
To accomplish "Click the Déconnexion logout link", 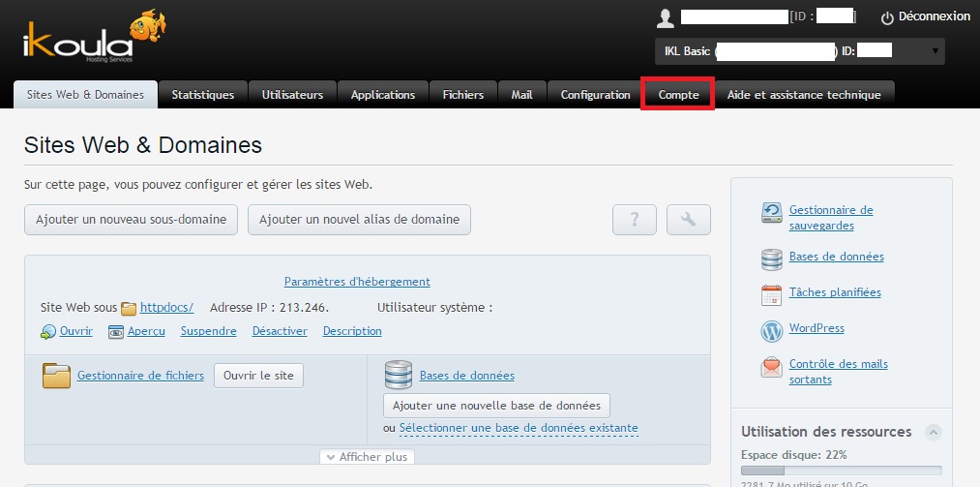I will (925, 16).
